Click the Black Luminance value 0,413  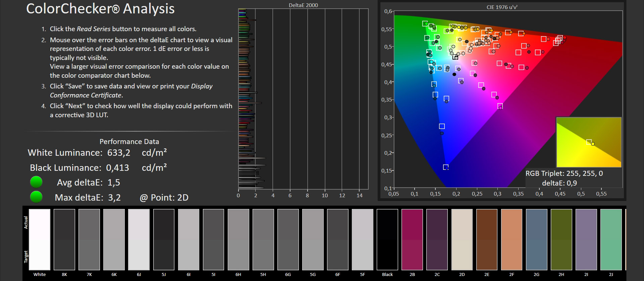click(x=117, y=168)
